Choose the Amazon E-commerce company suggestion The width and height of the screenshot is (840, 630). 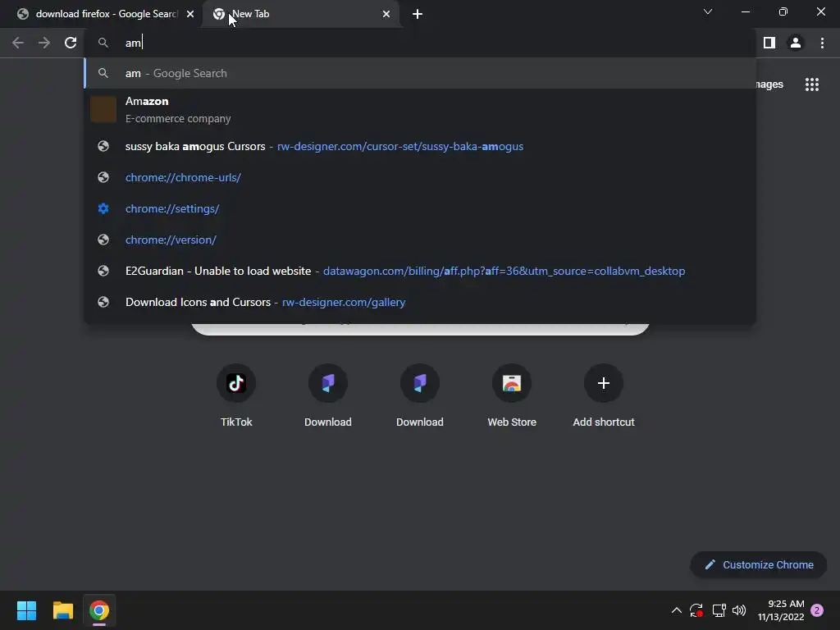pyautogui.click(x=419, y=109)
